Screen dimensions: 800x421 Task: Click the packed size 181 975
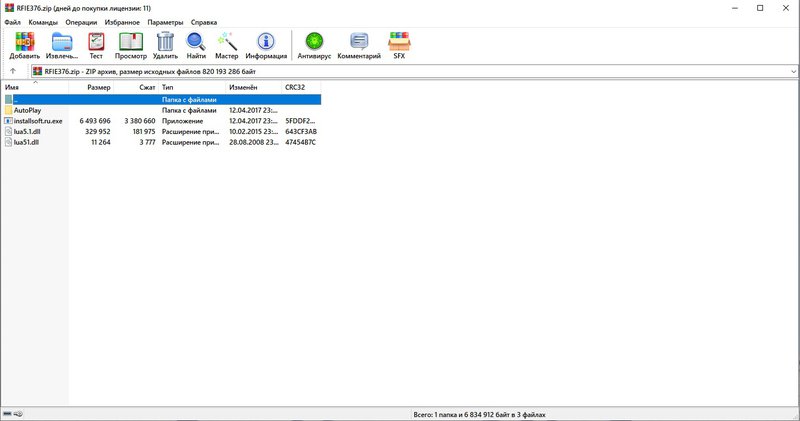[x=144, y=132]
